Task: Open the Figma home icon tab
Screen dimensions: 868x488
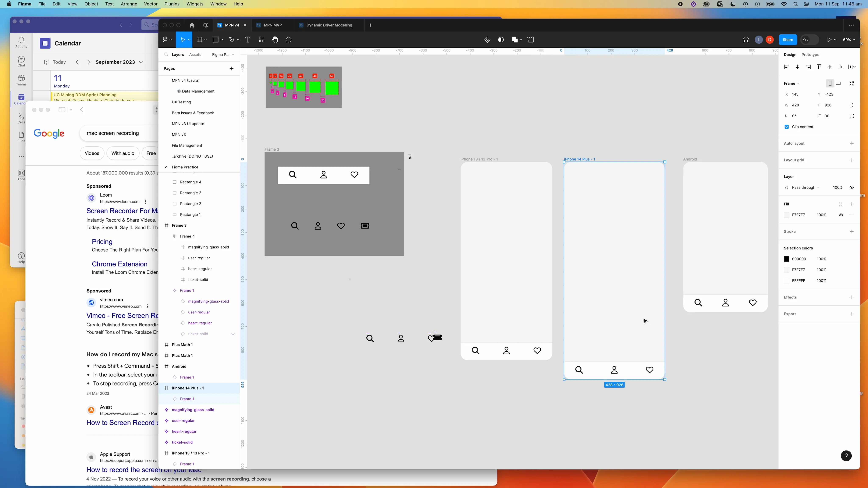Action: click(x=192, y=25)
